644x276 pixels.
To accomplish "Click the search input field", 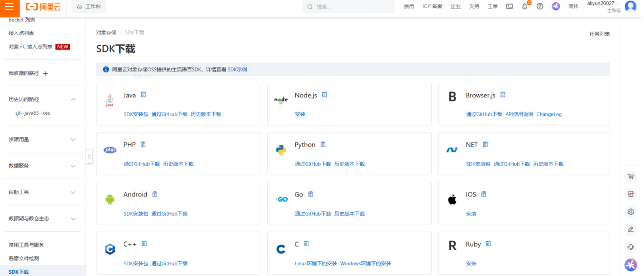I will (x=349, y=7).
